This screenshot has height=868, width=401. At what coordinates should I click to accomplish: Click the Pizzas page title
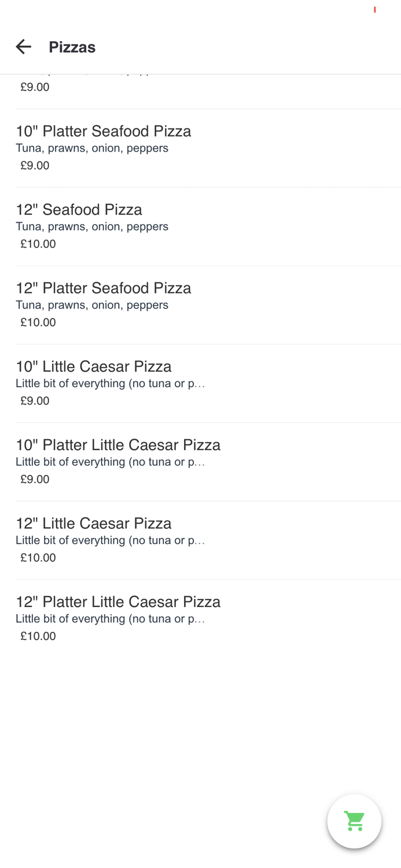point(72,47)
